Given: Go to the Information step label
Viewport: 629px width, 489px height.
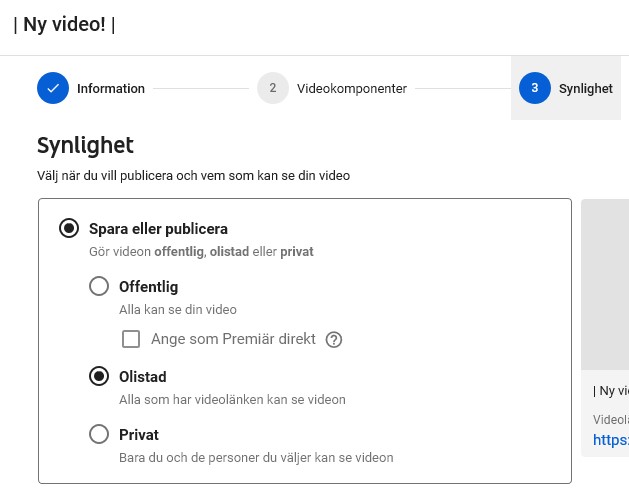Looking at the screenshot, I should [111, 89].
